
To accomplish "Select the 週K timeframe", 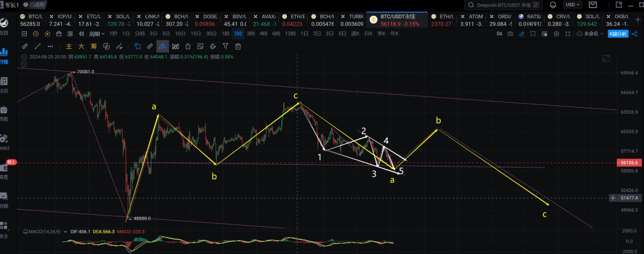I will 355,34.
